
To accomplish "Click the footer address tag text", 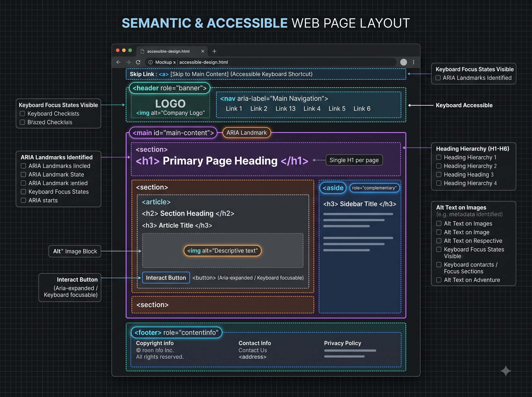I will [252, 357].
